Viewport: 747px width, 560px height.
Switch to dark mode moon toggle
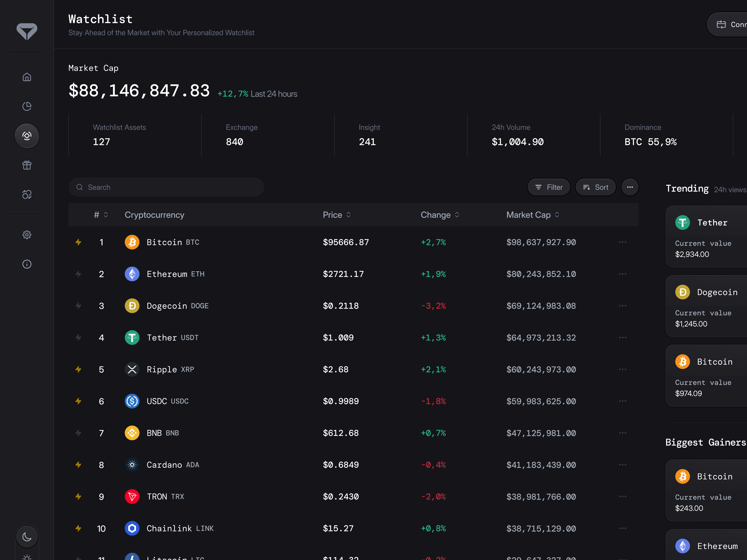[27, 537]
